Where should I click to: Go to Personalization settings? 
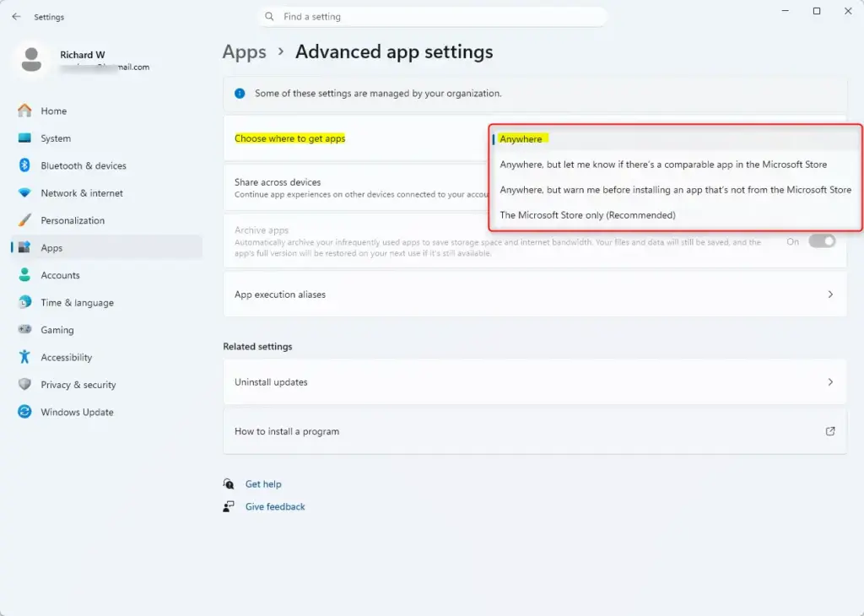[x=106, y=220]
